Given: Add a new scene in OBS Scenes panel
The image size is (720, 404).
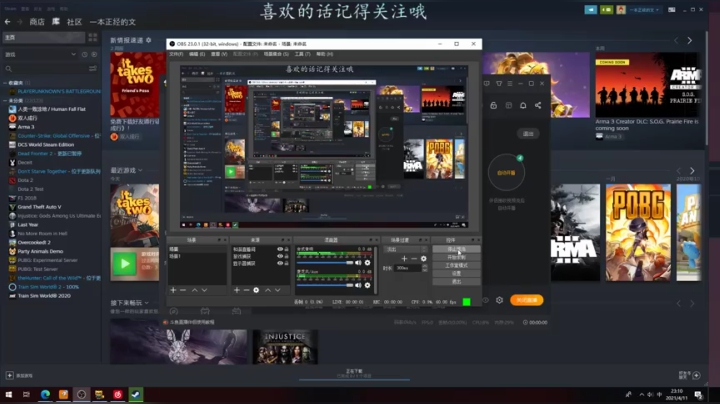Looking at the screenshot, I should tap(173, 290).
